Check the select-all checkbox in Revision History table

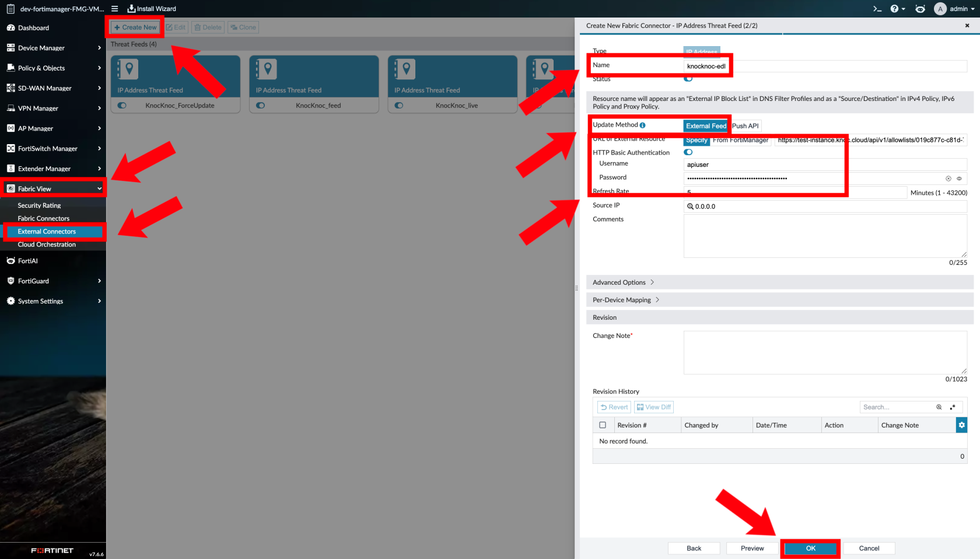point(603,425)
